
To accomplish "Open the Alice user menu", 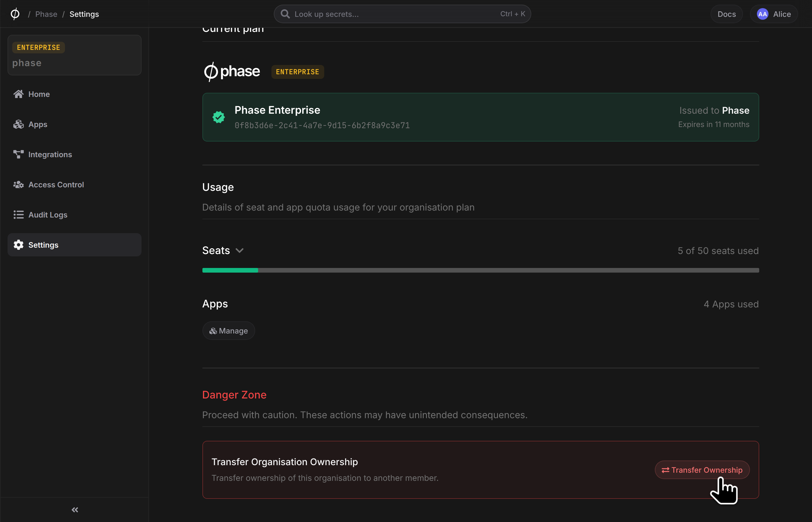I will click(774, 14).
